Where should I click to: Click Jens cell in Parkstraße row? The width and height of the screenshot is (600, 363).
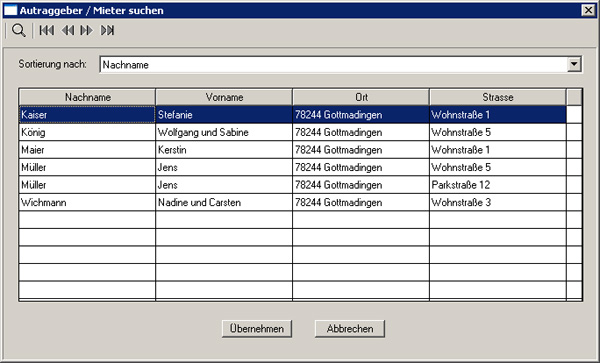[x=224, y=185]
